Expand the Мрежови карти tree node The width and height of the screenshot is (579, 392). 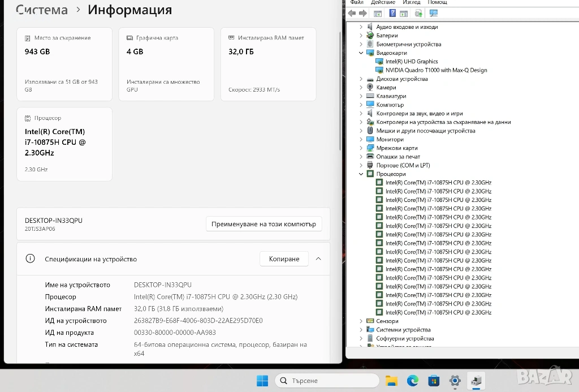point(361,148)
